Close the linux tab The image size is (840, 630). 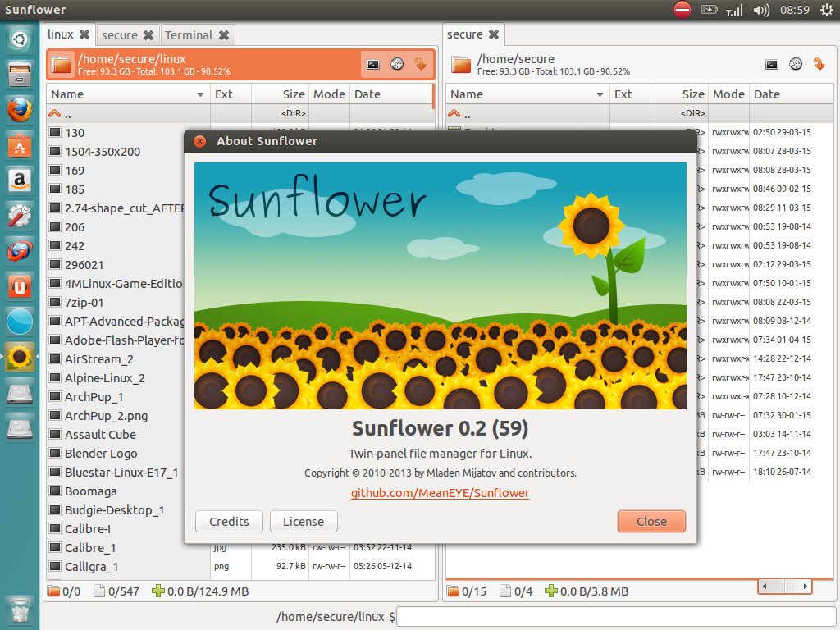point(84,34)
